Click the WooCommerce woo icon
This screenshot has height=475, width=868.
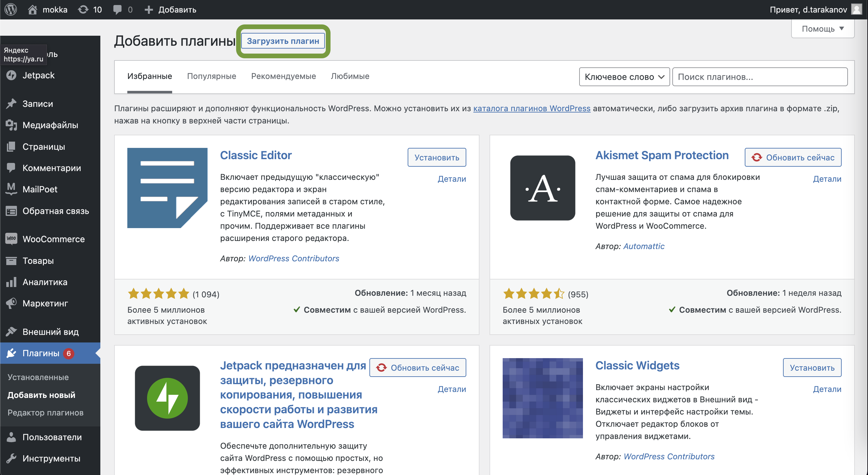(x=11, y=239)
